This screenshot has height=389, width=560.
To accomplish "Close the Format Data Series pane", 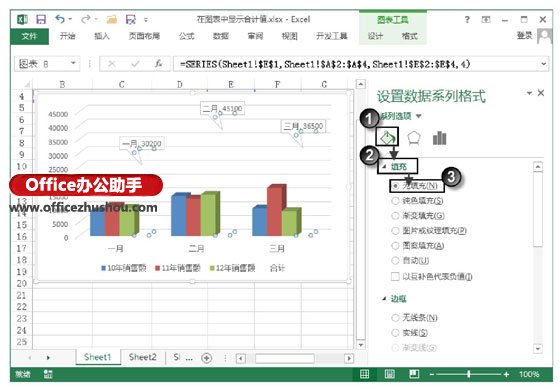I will (541, 93).
